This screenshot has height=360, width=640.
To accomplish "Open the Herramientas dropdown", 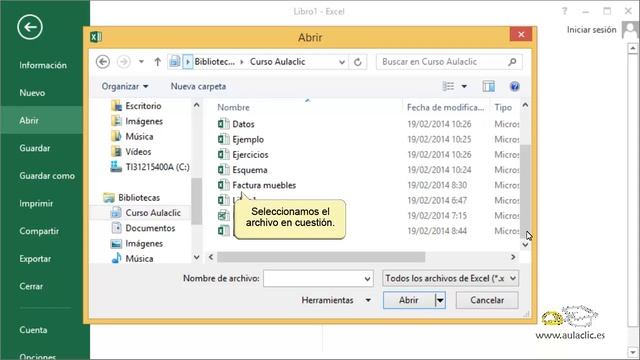I will [x=336, y=300].
